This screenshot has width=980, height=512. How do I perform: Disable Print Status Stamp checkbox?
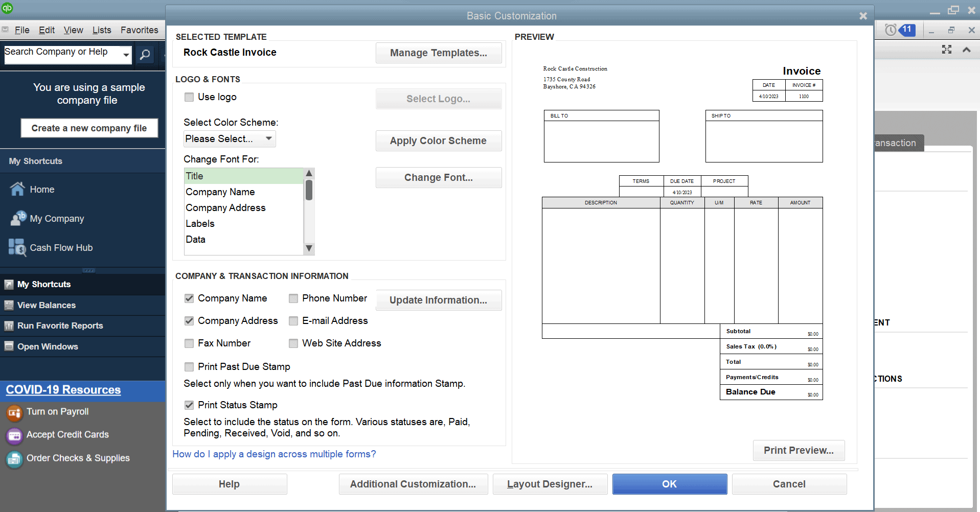click(189, 405)
